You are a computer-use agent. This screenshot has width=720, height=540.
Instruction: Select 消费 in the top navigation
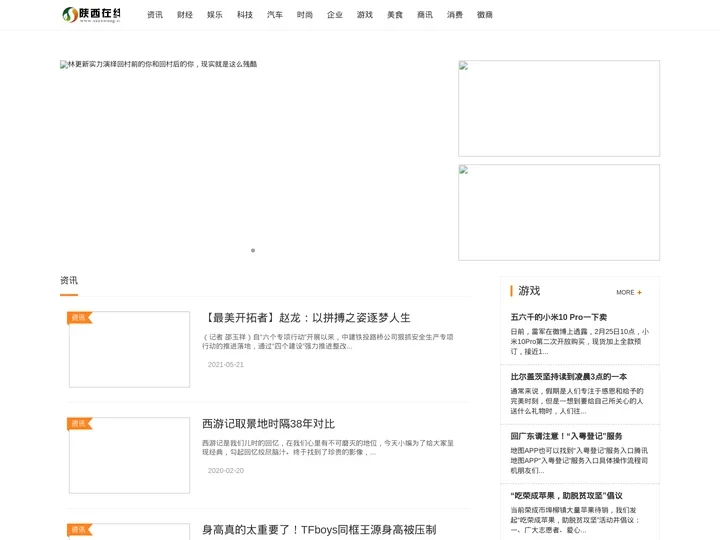click(x=455, y=15)
